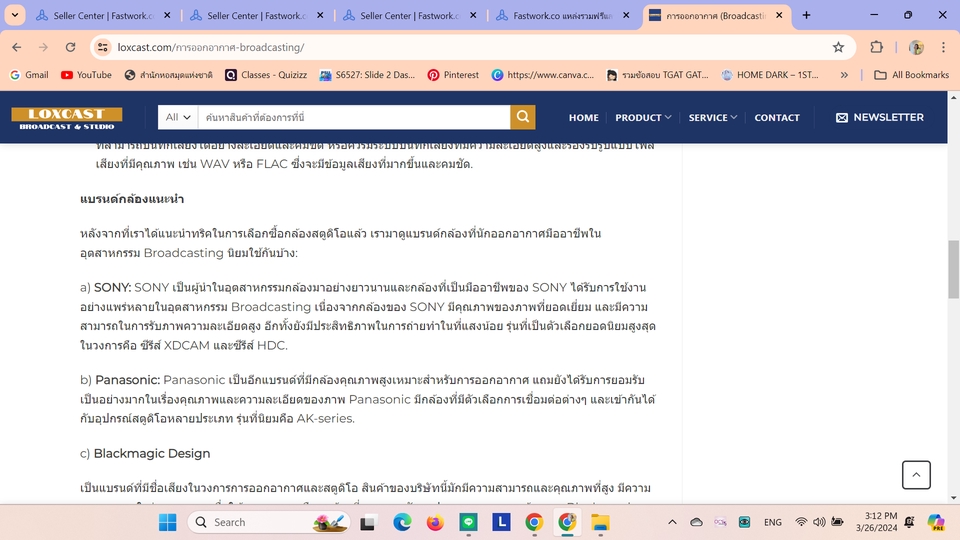Go to HOME in site navigation
960x540 pixels.
[x=583, y=118]
